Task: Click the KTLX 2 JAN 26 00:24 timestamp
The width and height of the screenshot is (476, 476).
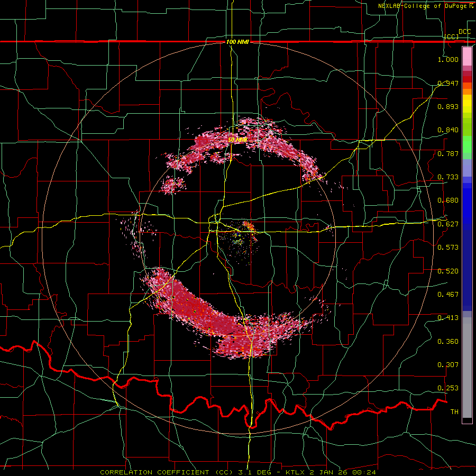Action: (331, 472)
